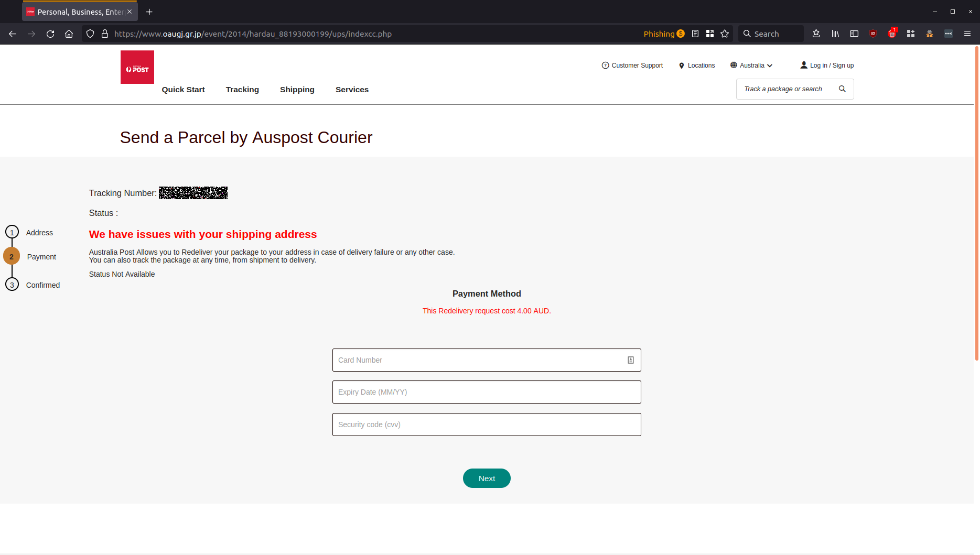Click Log in / Sign up

tap(827, 66)
